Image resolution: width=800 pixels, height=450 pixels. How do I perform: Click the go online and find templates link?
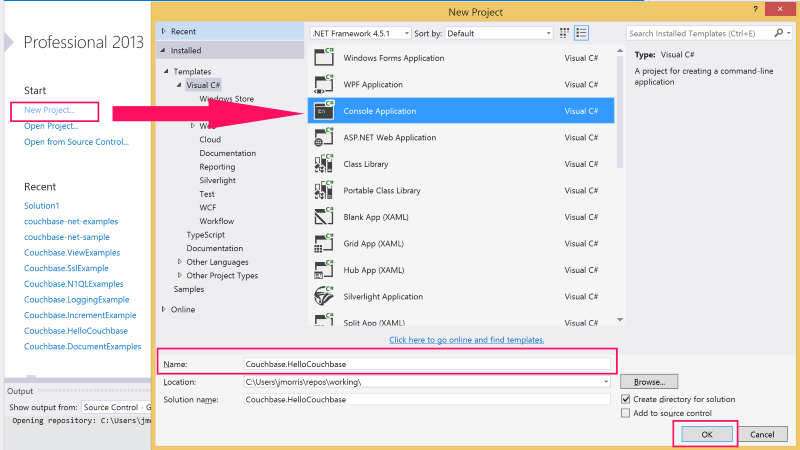(x=466, y=340)
